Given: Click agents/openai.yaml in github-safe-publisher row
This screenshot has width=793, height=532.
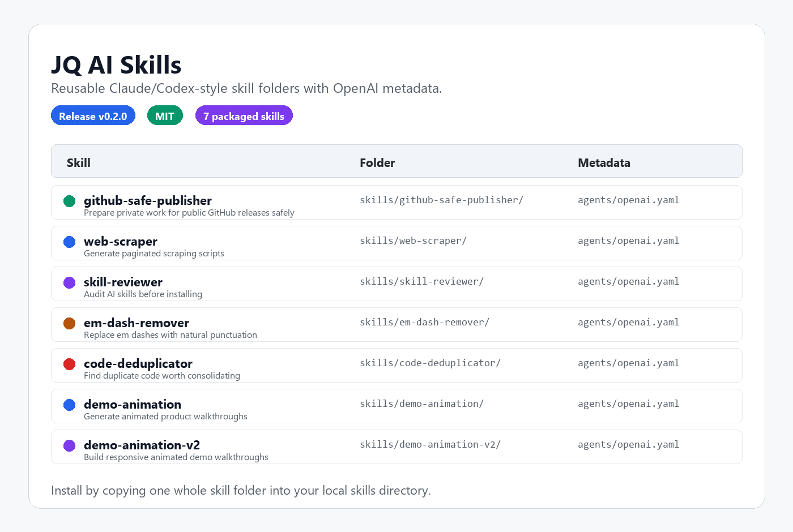Looking at the screenshot, I should 628,200.
